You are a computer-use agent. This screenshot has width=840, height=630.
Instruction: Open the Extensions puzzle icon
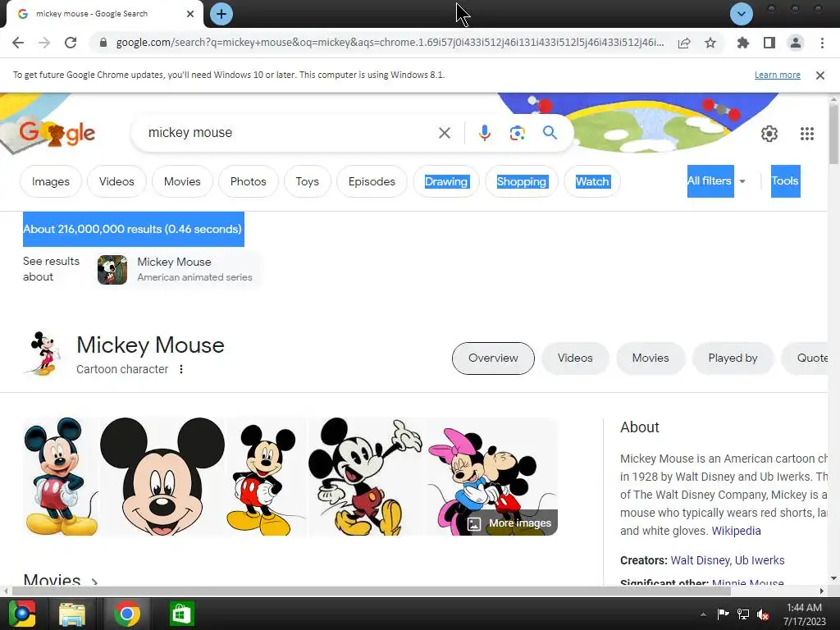(742, 43)
